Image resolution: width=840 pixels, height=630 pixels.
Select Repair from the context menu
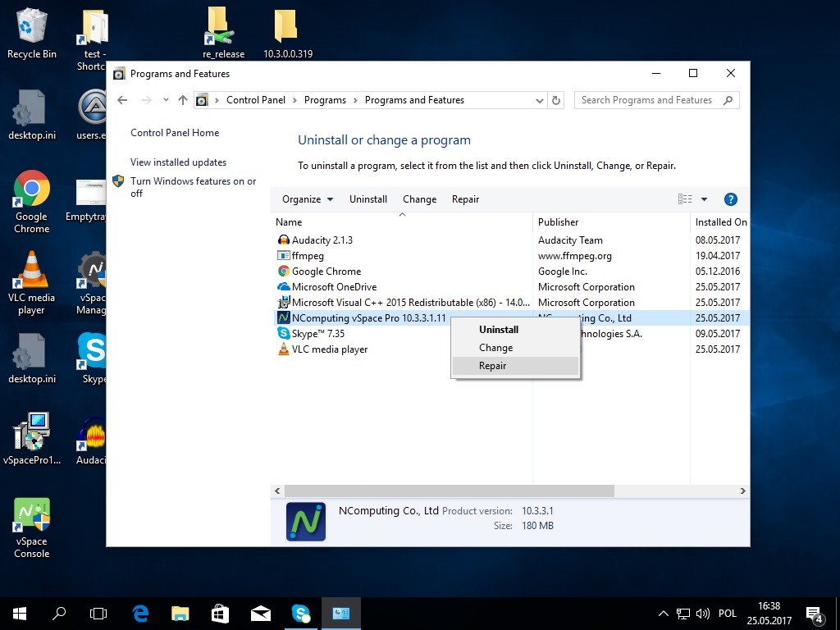[x=493, y=366]
